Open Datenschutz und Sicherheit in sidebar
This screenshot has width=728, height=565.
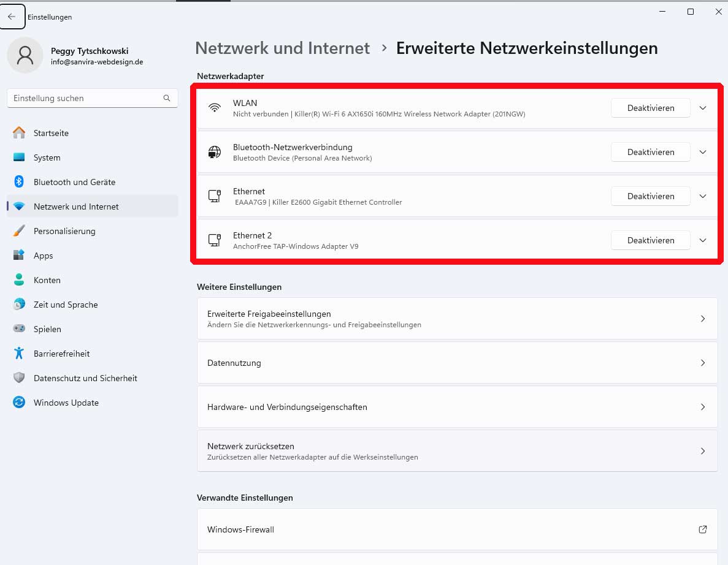[x=93, y=378]
